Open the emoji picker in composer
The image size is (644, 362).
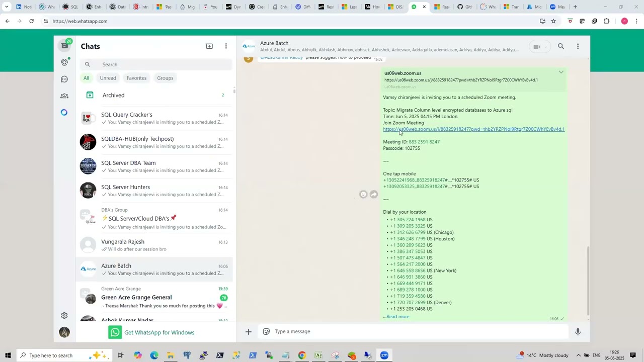(x=266, y=332)
